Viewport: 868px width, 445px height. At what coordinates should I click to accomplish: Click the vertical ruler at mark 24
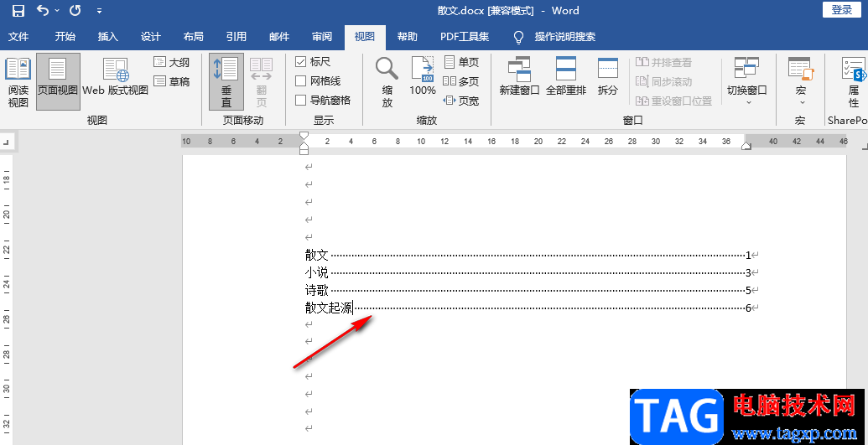click(7, 283)
